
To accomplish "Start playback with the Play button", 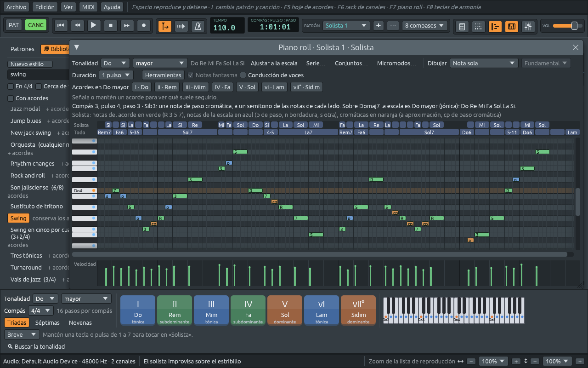I will pyautogui.click(x=94, y=26).
